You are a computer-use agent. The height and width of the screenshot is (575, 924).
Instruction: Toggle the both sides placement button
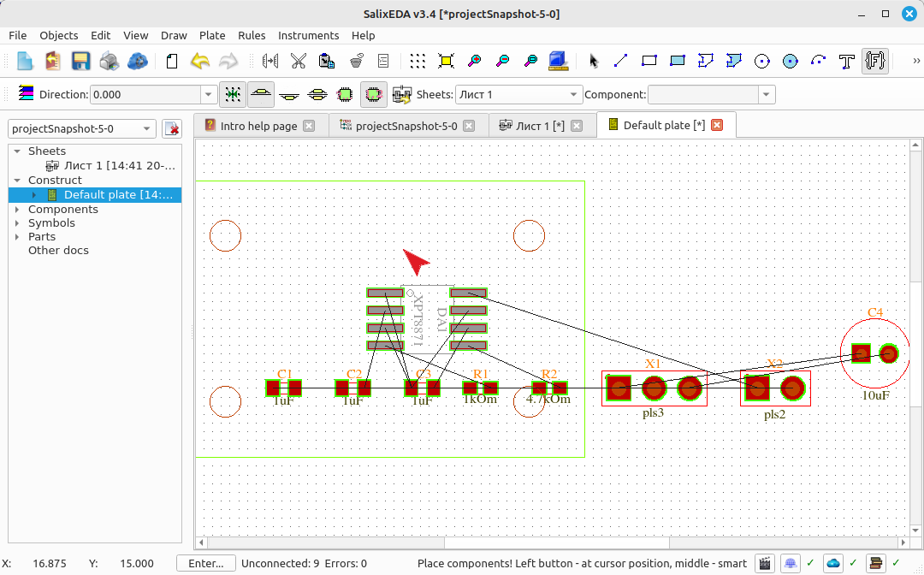pos(317,94)
